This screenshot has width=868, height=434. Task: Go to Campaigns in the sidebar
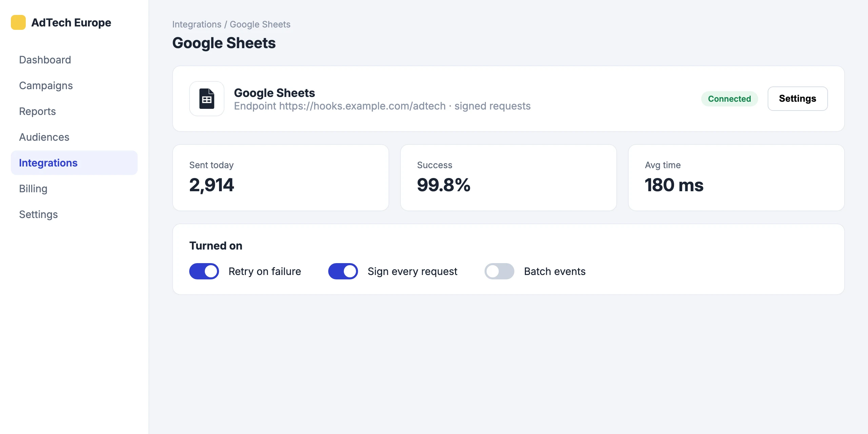click(x=74, y=85)
